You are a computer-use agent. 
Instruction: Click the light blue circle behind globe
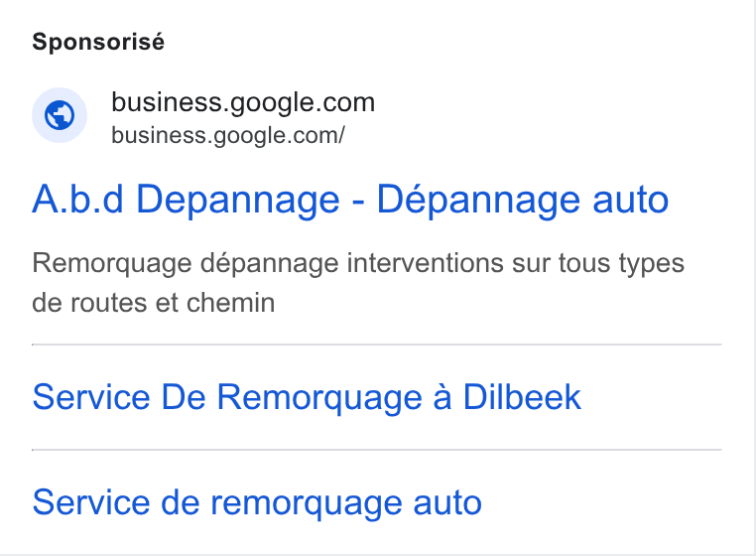pos(60,115)
